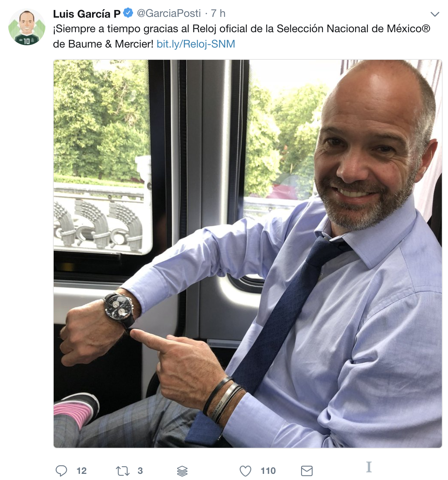This screenshot has width=448, height=480.
Task: Click the tweet text about Selección Nacional
Action: click(242, 36)
